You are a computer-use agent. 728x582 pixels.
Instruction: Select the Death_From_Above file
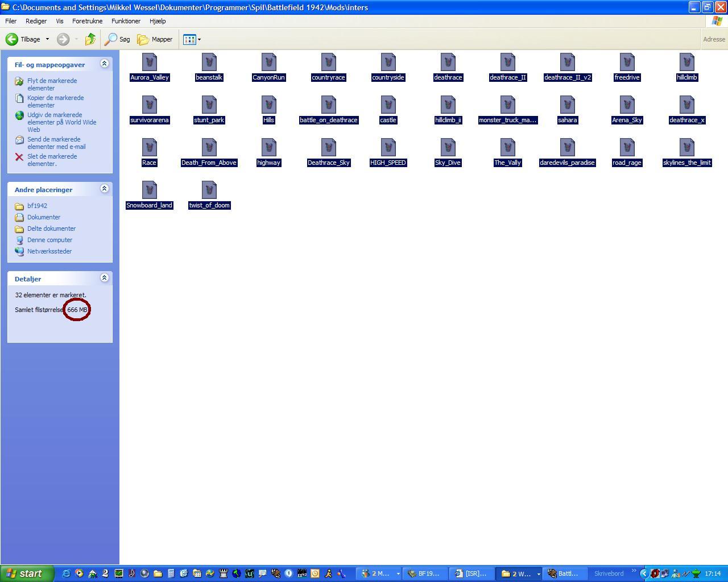click(209, 152)
